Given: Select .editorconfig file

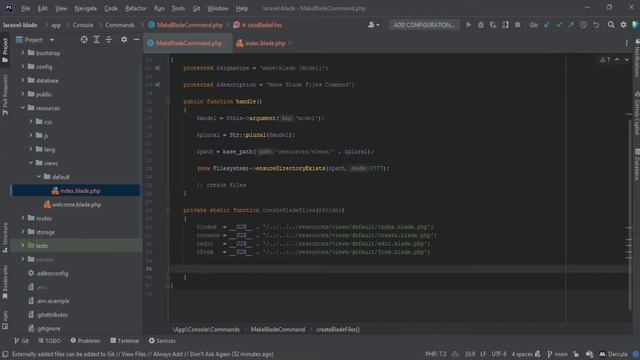Looking at the screenshot, I should point(48,273).
